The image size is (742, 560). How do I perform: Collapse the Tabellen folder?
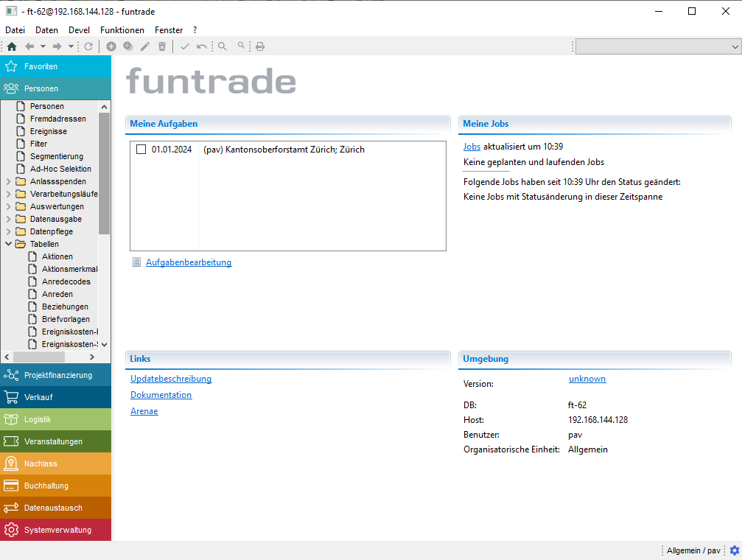(8, 244)
